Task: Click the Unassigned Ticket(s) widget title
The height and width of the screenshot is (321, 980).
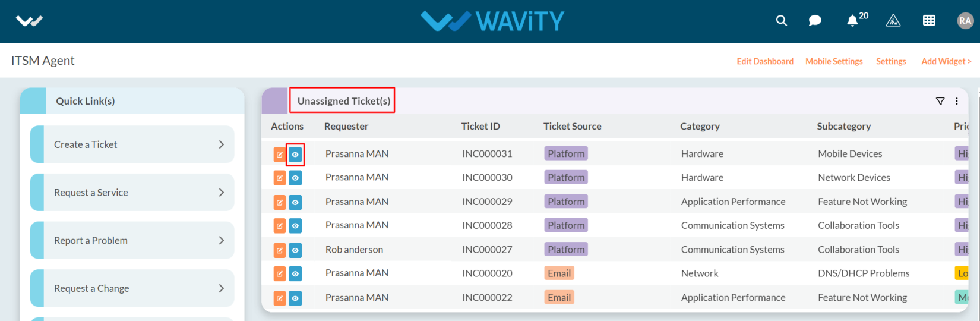Action: coord(343,101)
